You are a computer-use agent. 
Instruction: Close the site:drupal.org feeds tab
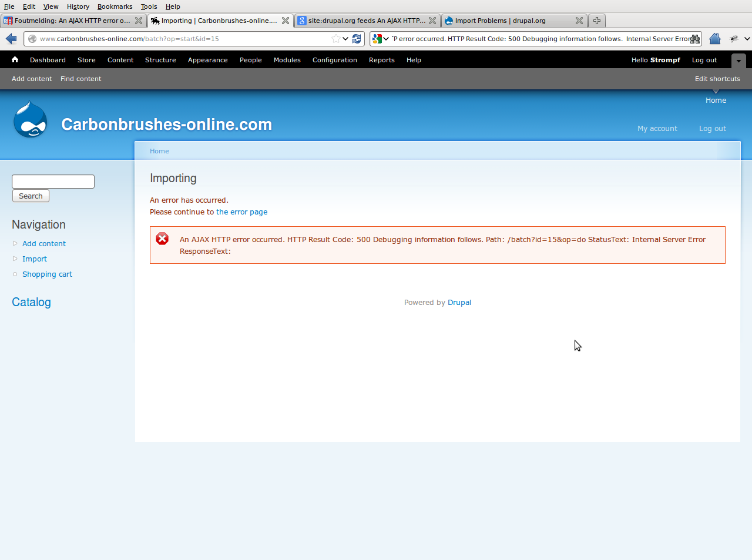pos(432,21)
